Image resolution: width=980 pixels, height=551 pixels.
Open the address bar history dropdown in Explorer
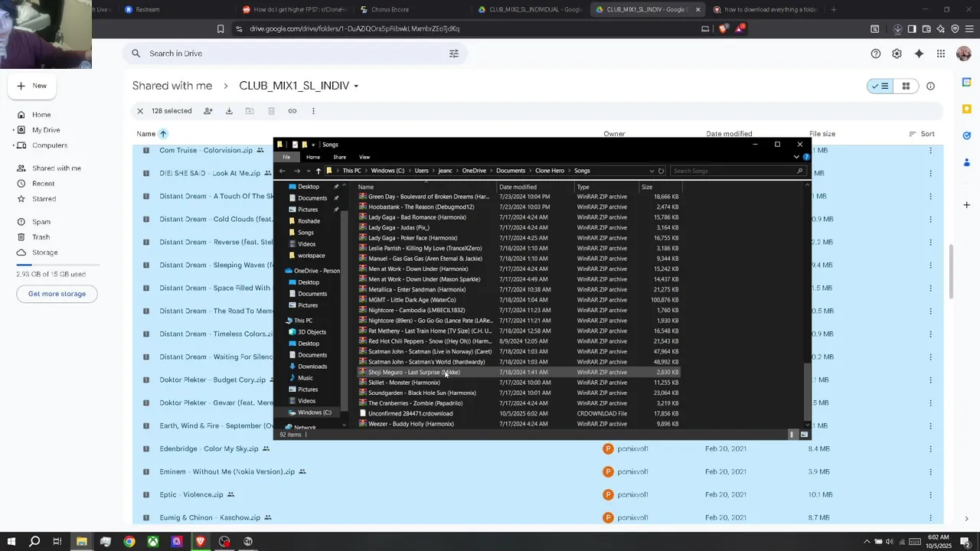click(x=652, y=171)
